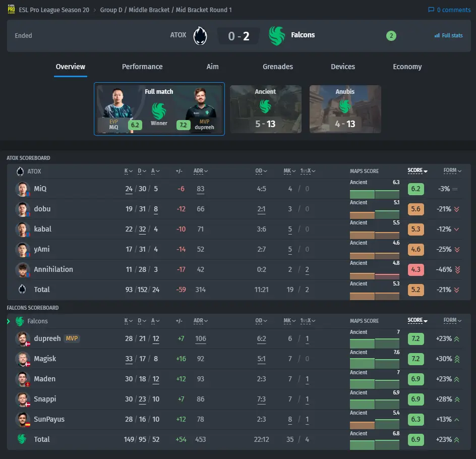This screenshot has width=476, height=459.
Task: Click the Falcons logo in Total row
Action: pyautogui.click(x=22, y=439)
